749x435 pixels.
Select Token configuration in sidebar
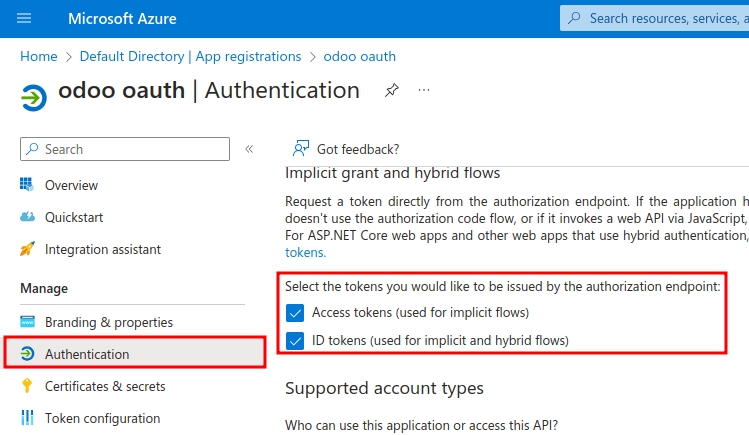102,418
